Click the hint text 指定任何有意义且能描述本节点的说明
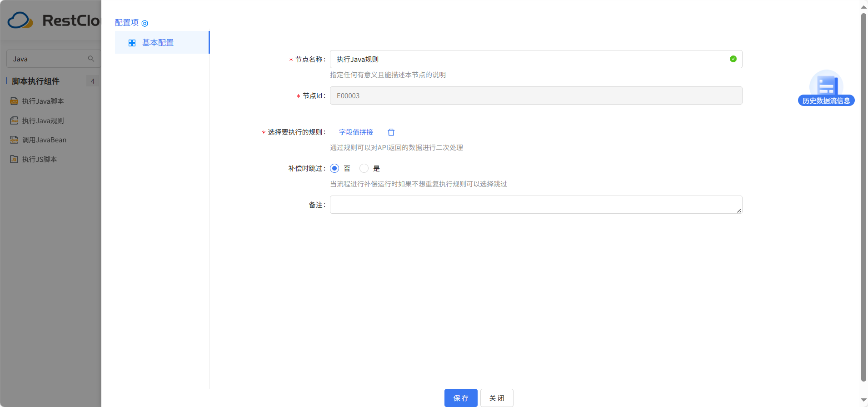This screenshot has width=868, height=407. point(388,75)
